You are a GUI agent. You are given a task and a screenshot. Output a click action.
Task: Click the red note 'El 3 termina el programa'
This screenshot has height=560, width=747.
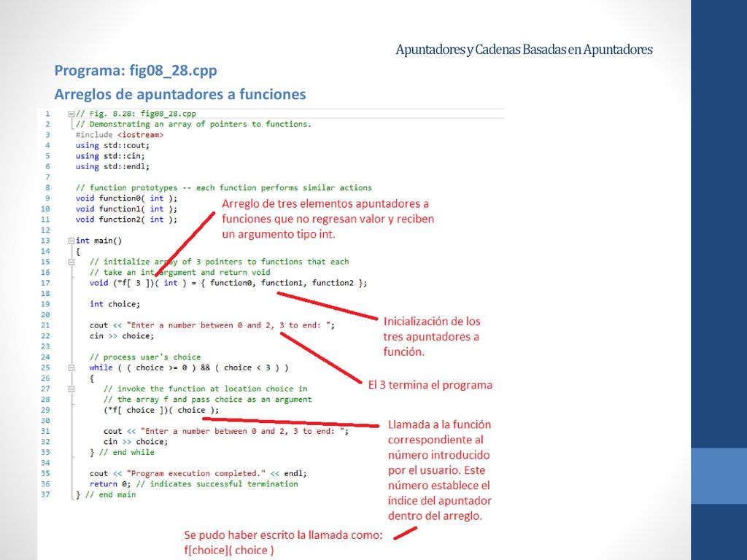[430, 385]
